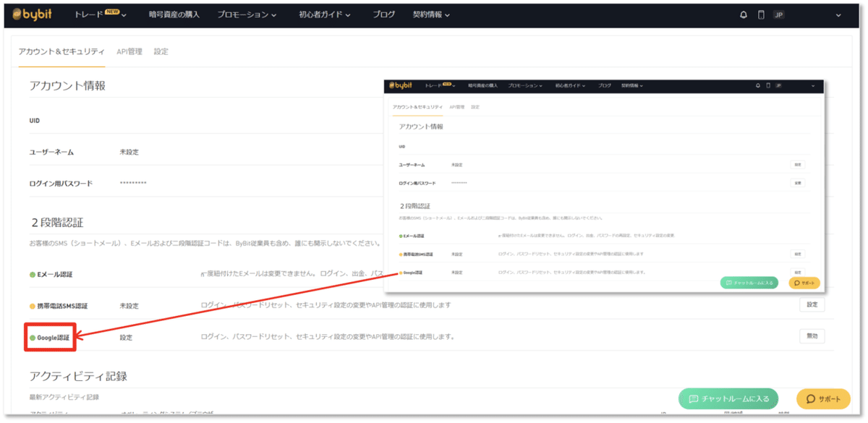
Task: Click the 無効 button in the main Google認証 row
Action: (812, 336)
